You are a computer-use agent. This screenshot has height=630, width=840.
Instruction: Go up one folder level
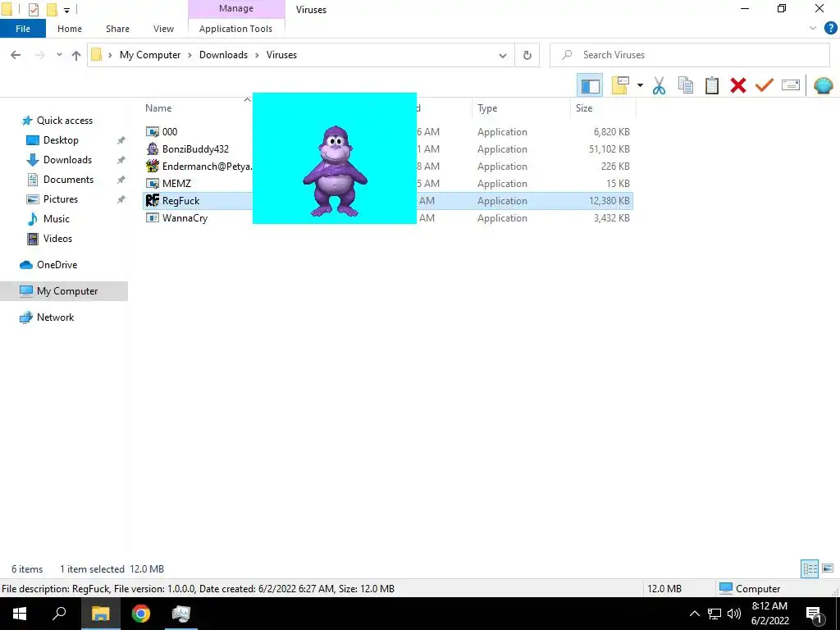tap(76, 55)
